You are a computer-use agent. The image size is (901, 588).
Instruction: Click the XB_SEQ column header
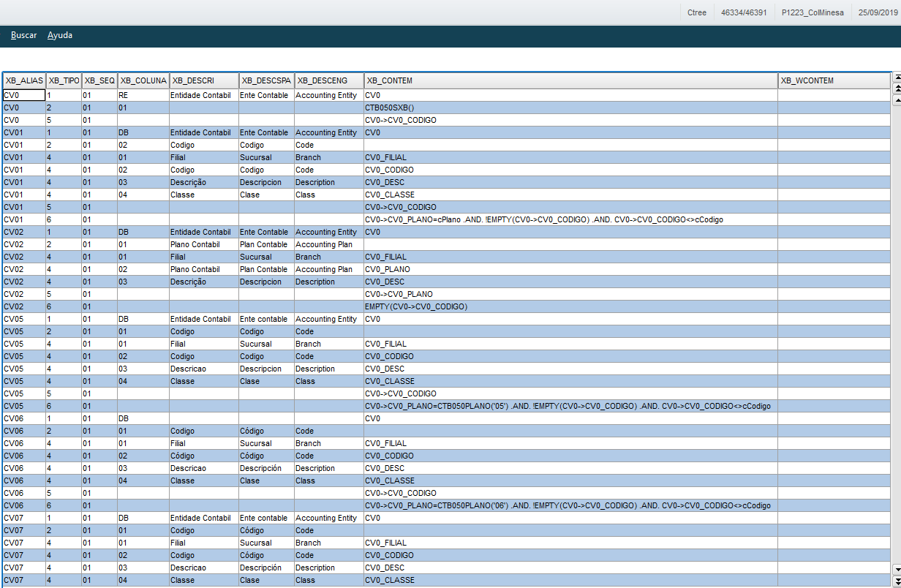pos(99,80)
